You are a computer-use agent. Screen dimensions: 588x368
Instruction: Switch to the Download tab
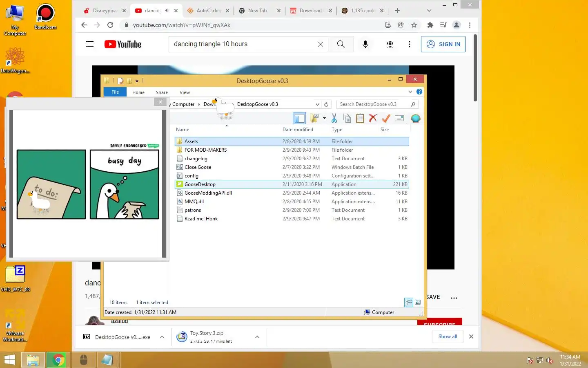[310, 11]
